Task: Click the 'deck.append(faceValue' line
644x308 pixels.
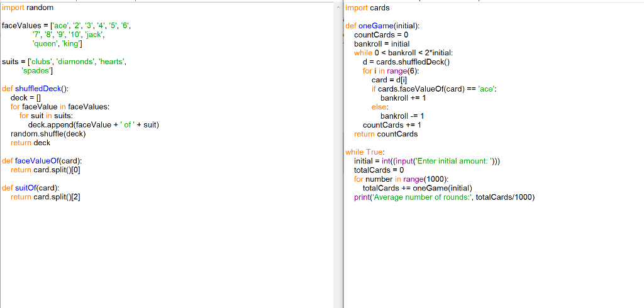Action: point(93,125)
